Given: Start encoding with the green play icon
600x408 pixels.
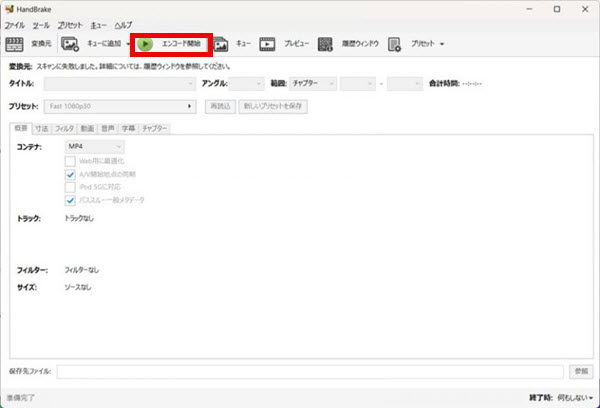Looking at the screenshot, I should (146, 44).
